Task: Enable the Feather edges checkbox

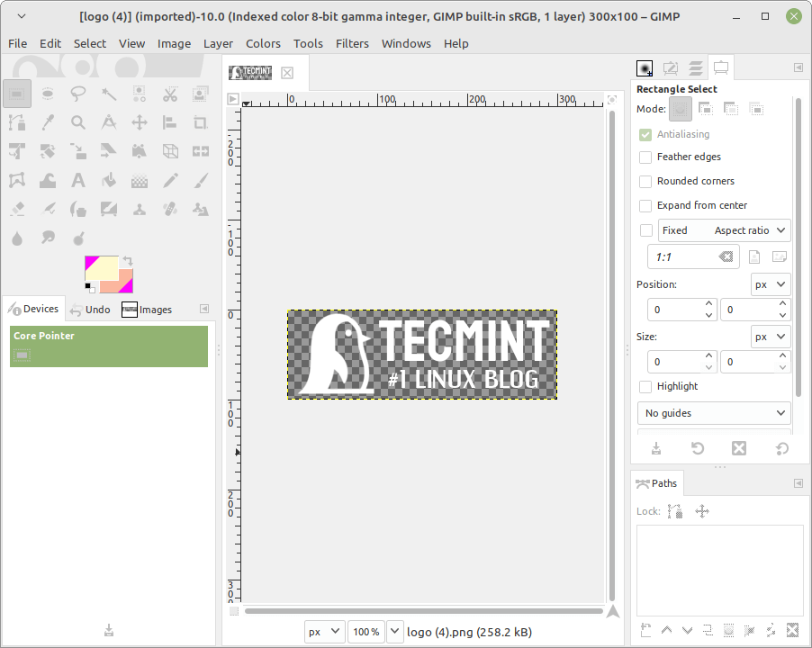Action: [645, 157]
